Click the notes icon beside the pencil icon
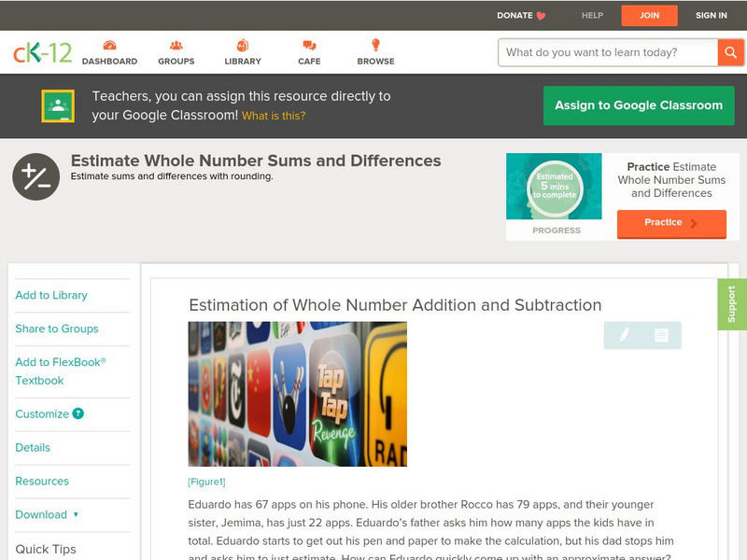 point(662,335)
